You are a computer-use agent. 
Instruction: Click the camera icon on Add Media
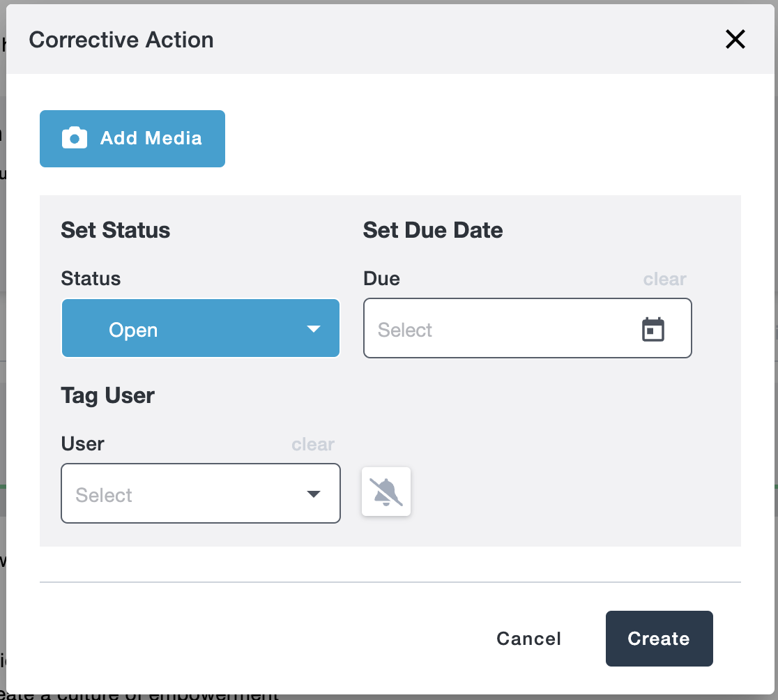tap(75, 138)
